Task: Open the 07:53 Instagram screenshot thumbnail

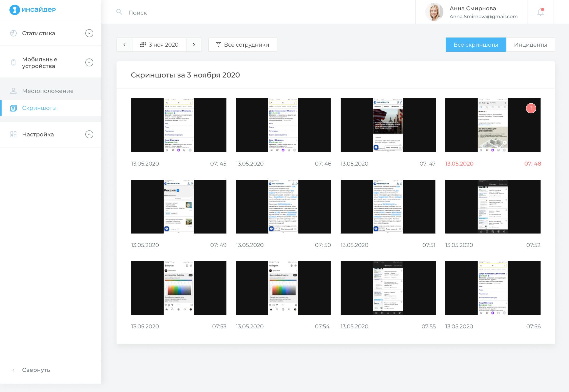Action: point(179,288)
